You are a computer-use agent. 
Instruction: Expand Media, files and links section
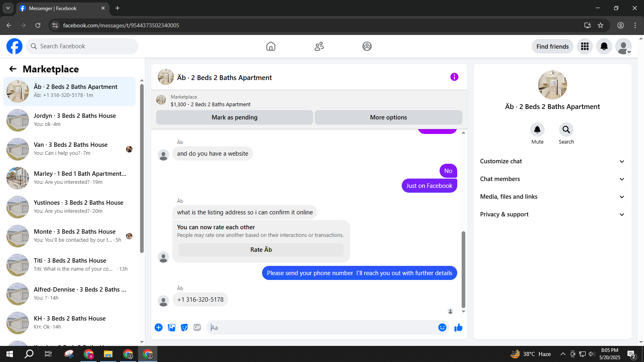click(x=552, y=197)
